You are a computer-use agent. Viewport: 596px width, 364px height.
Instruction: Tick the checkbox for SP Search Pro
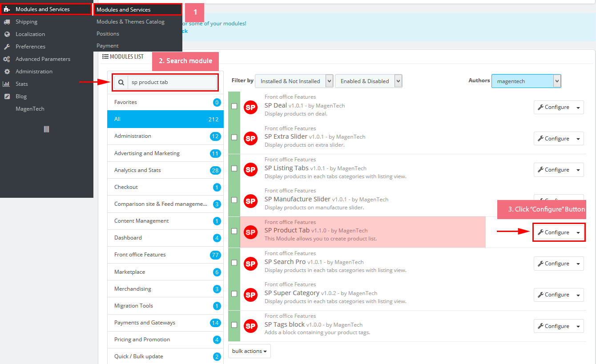[x=234, y=263]
